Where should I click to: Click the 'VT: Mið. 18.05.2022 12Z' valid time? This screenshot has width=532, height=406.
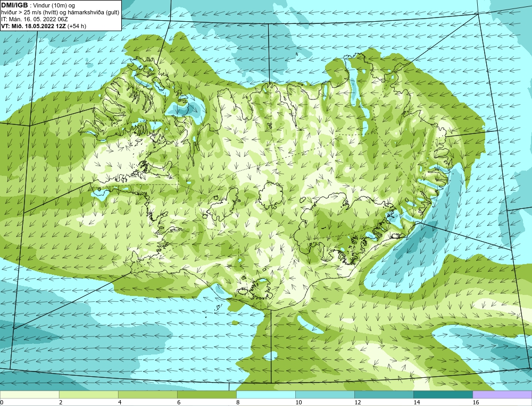[33, 26]
